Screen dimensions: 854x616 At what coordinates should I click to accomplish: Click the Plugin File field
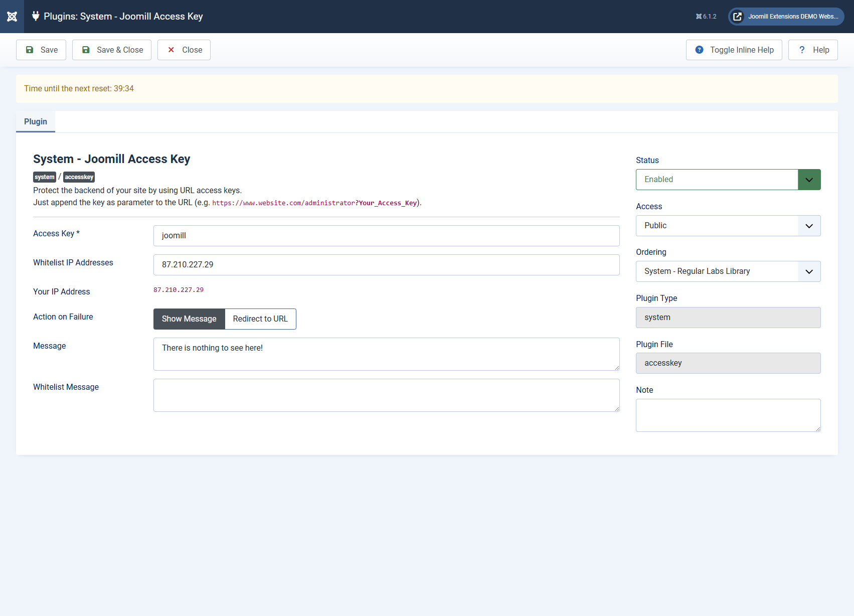[x=728, y=363]
